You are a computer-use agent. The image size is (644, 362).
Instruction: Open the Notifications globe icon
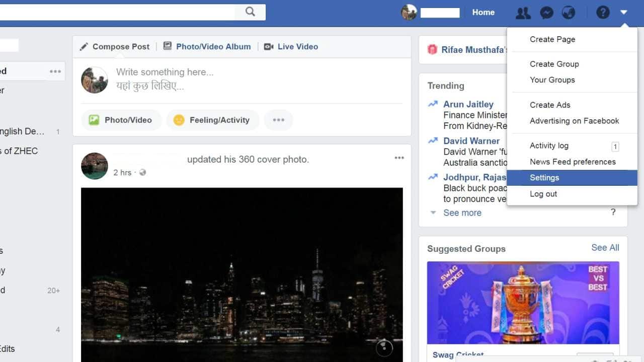pyautogui.click(x=569, y=13)
